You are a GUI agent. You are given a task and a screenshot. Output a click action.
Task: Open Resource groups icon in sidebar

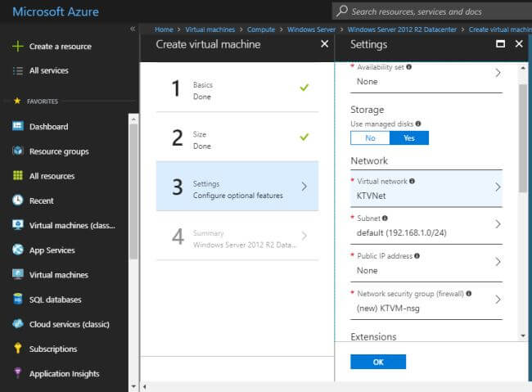[17, 151]
